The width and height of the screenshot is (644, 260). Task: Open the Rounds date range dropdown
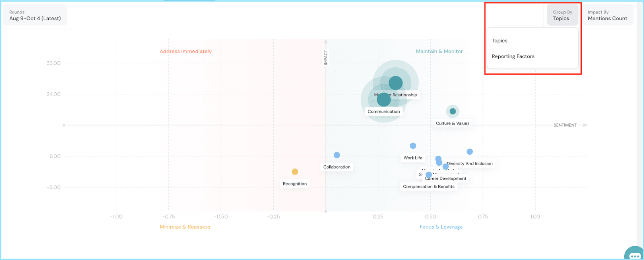(35, 15)
